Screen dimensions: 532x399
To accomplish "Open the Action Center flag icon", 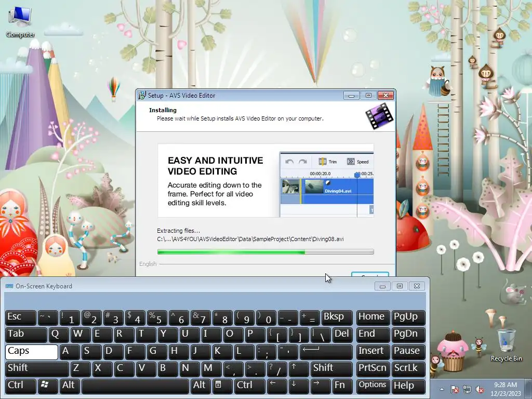I will click(x=454, y=389).
